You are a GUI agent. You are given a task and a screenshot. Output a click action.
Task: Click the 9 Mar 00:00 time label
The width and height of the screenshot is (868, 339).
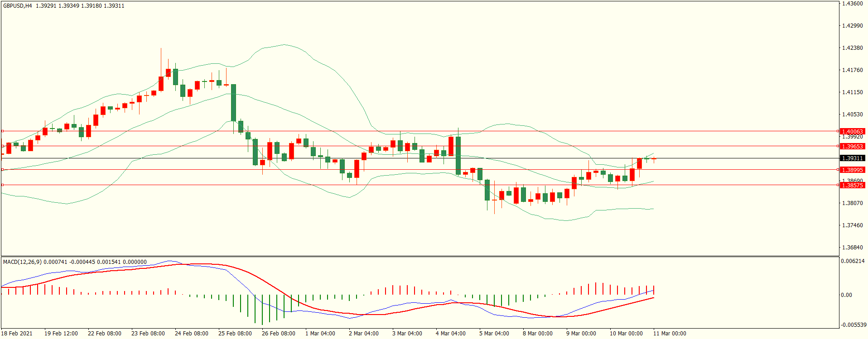581,334
